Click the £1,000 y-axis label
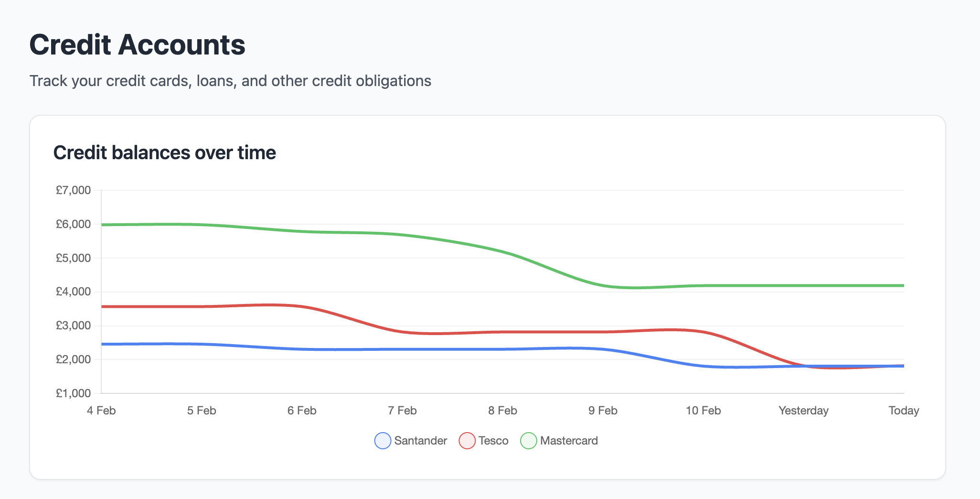 click(x=73, y=393)
